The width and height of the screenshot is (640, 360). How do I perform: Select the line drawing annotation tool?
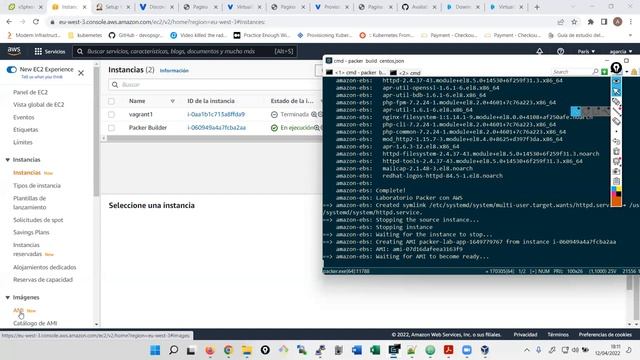coord(616,111)
